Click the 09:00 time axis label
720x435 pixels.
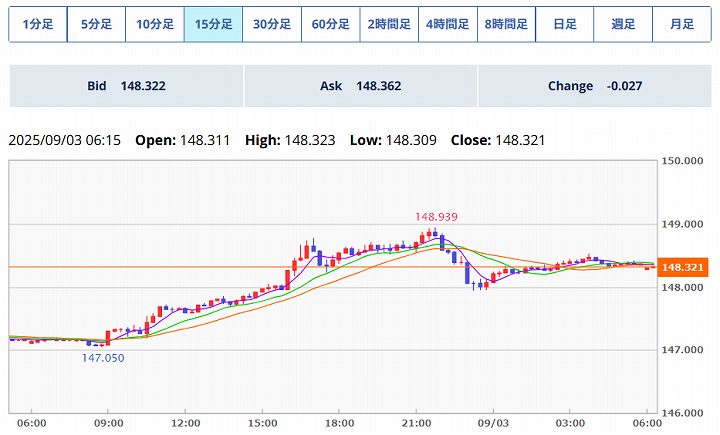tap(108, 423)
